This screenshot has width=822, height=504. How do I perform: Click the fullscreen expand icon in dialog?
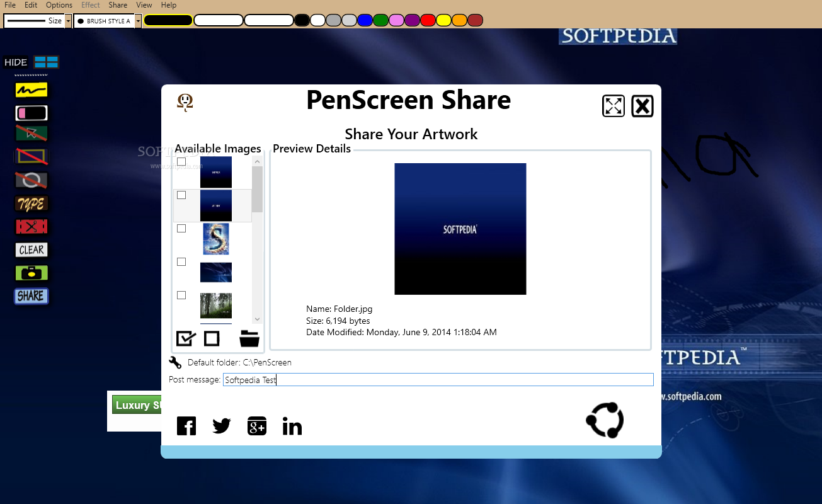pos(614,106)
